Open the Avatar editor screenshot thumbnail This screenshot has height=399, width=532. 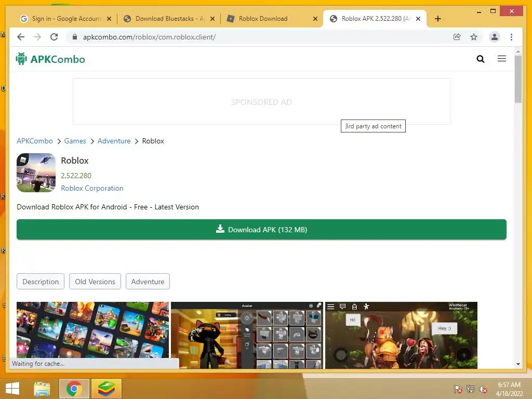click(x=247, y=335)
